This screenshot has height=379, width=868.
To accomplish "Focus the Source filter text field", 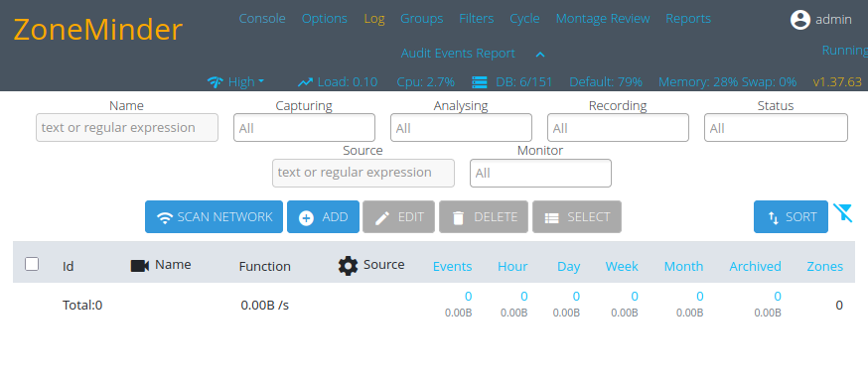I will tap(363, 173).
